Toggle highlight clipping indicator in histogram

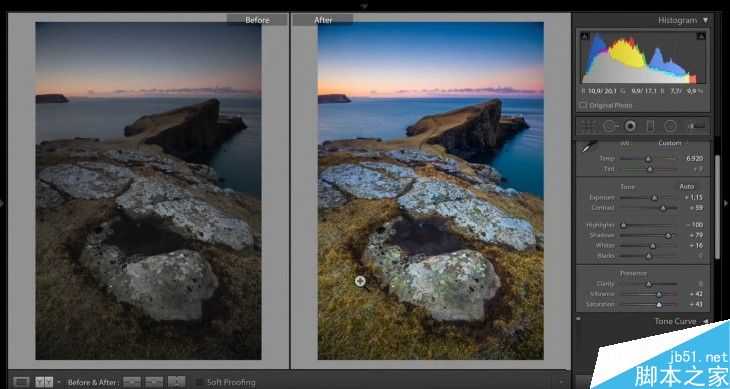click(701, 36)
